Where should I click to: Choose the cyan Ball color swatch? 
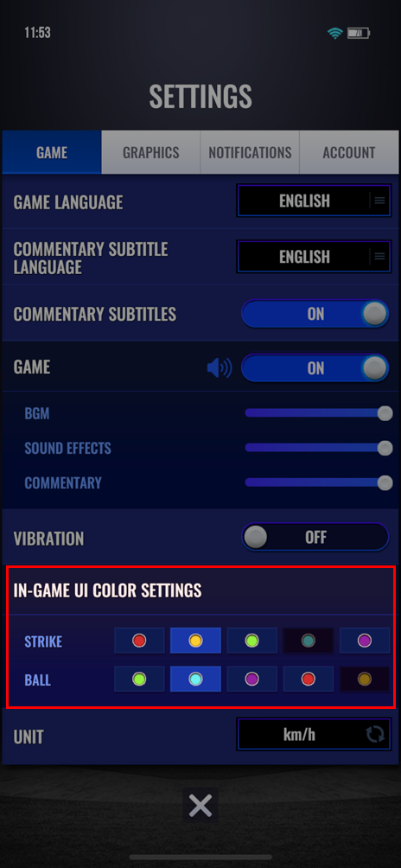tap(195, 680)
